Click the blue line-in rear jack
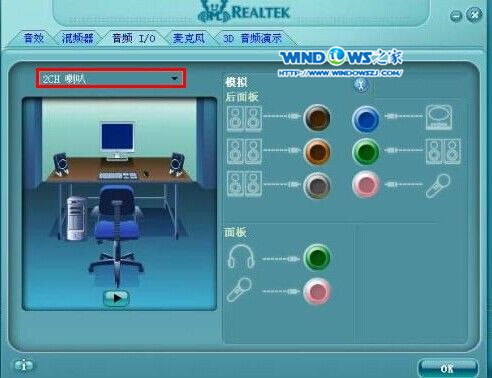 (366, 119)
